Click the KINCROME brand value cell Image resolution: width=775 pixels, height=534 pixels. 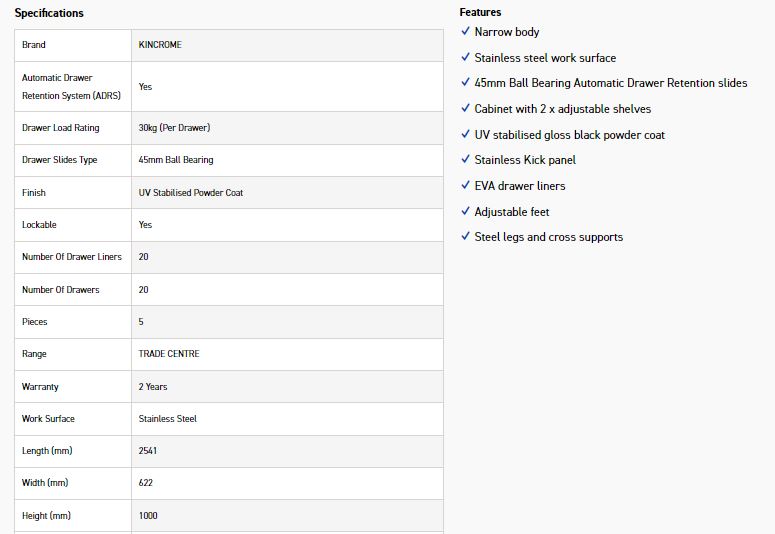(x=287, y=45)
